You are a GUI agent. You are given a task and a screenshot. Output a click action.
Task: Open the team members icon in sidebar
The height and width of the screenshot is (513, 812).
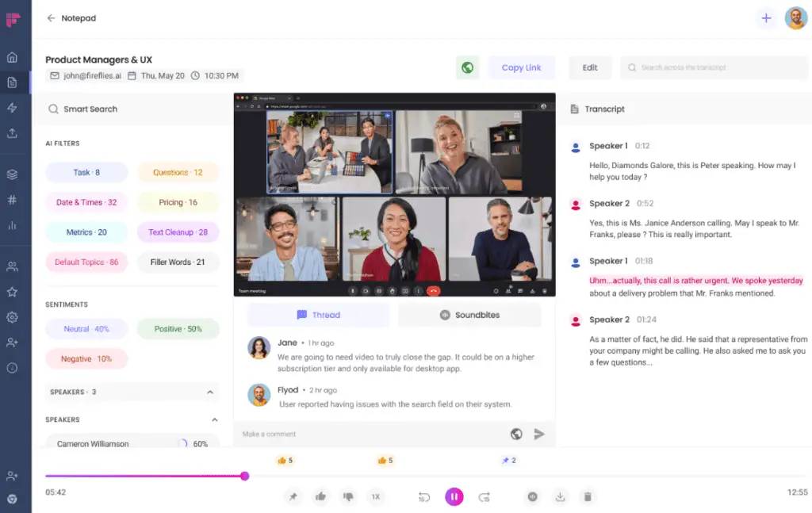tap(12, 266)
